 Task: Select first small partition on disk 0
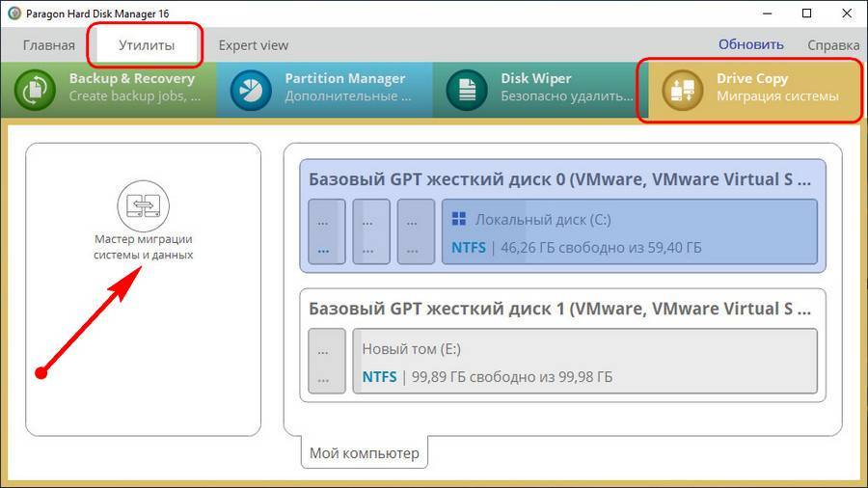pos(327,231)
